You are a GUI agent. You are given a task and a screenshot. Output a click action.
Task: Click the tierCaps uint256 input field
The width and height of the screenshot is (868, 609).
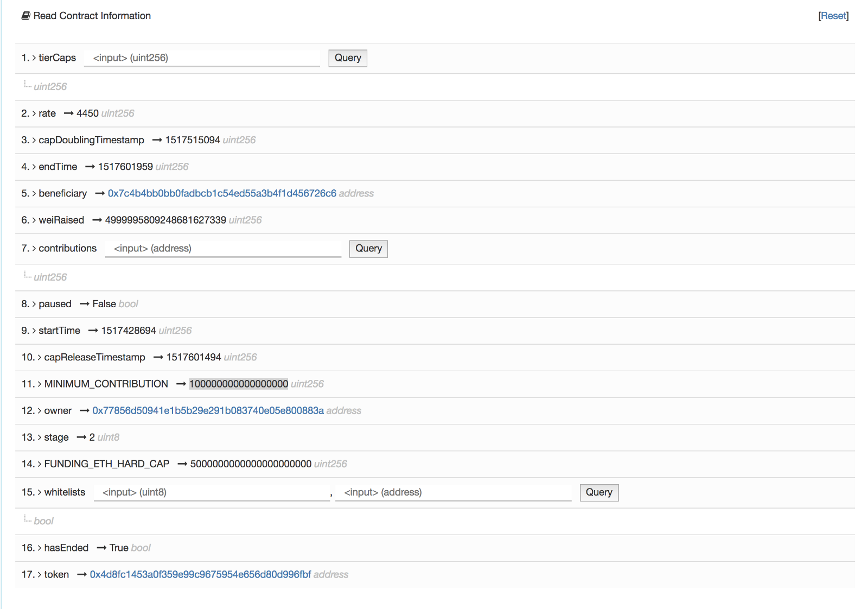[202, 58]
